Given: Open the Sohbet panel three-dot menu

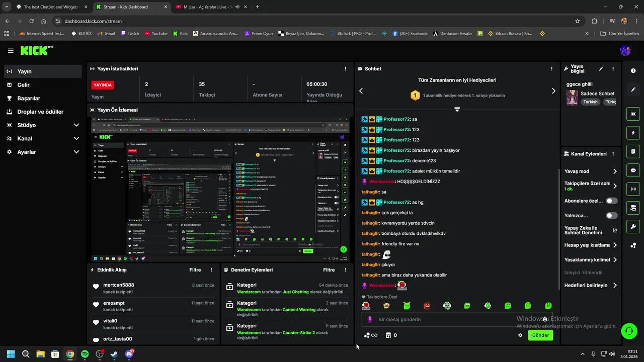Looking at the screenshot, I should point(551,69).
